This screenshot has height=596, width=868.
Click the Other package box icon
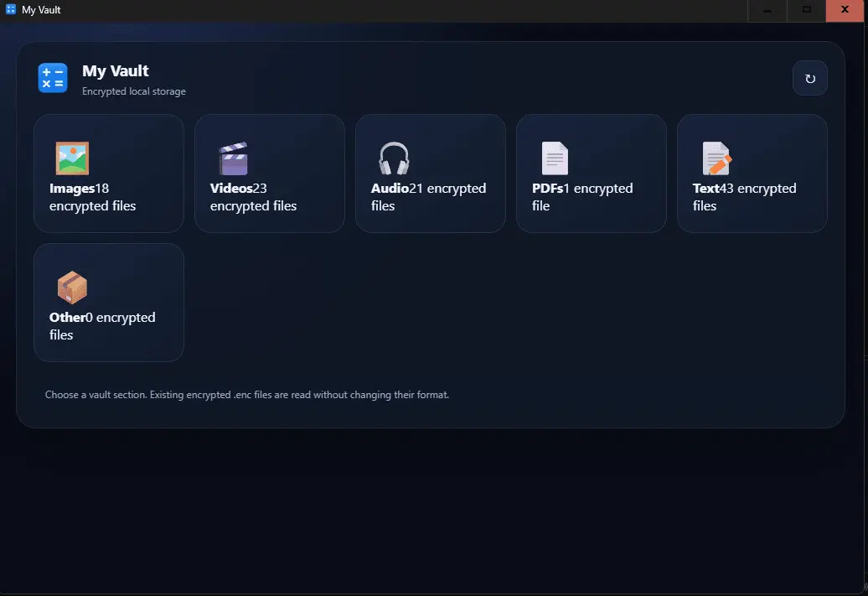tap(73, 288)
